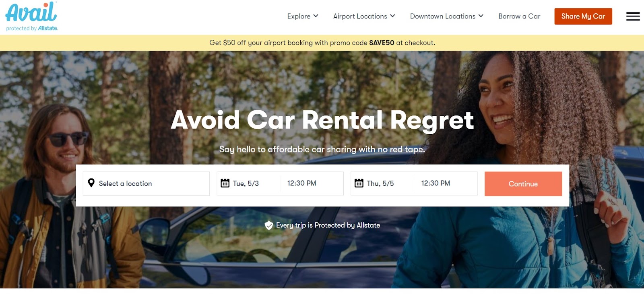Expand the Downtown Locations chevron
Screen dimensions: 644x304
[481, 16]
